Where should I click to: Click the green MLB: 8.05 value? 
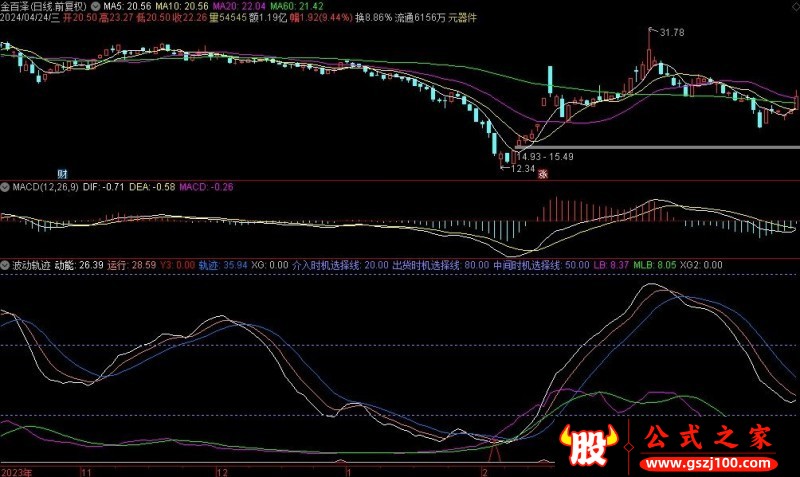[655, 265]
